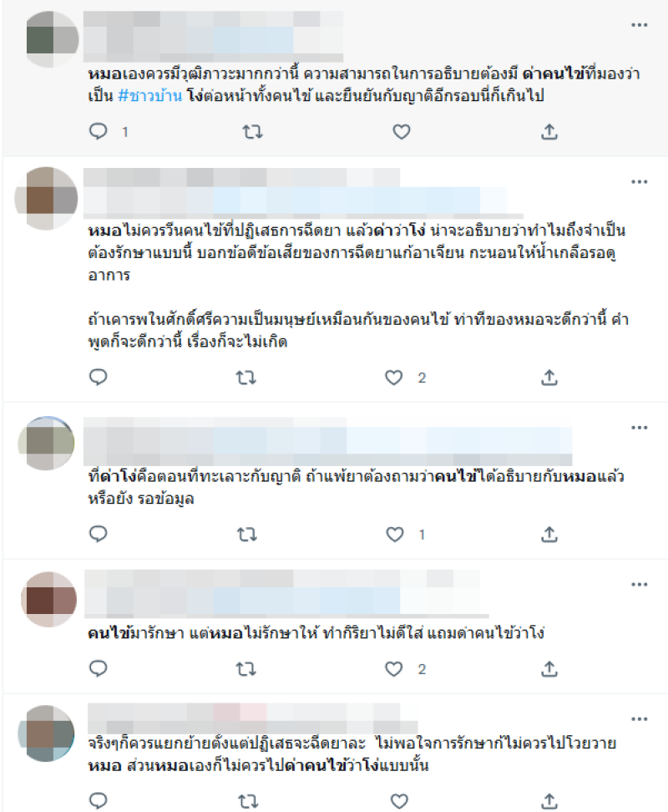Reply to the fourth tweet starting คนไข้มารักษา
Image resolution: width=668 pixels, height=812 pixels.
[99, 668]
